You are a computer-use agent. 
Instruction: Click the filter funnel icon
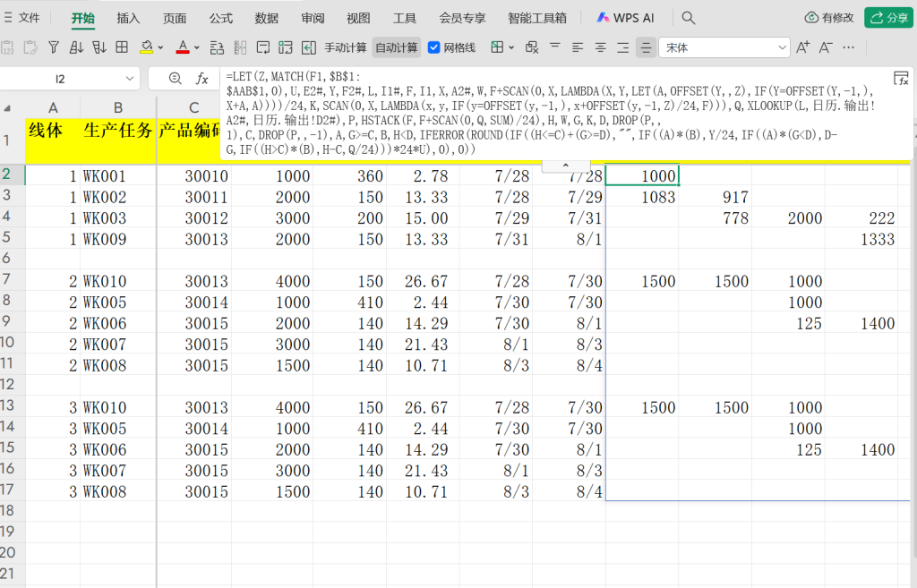point(53,47)
